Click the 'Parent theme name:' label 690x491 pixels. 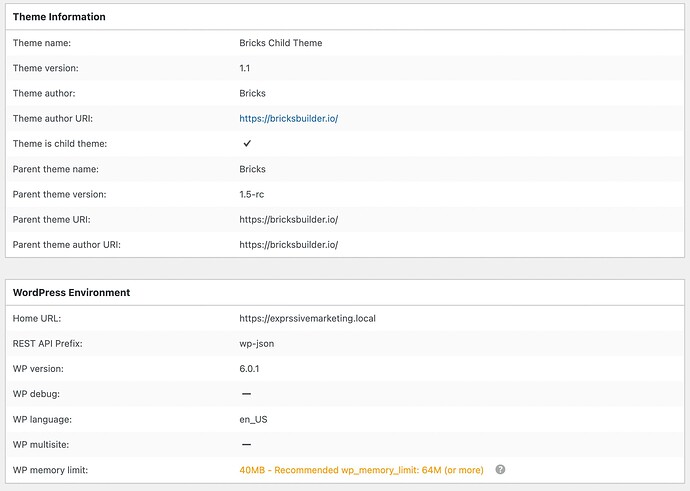pyautogui.click(x=56, y=169)
